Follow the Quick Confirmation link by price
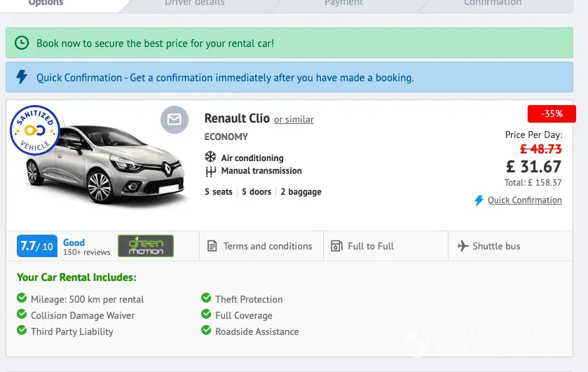 (x=524, y=200)
